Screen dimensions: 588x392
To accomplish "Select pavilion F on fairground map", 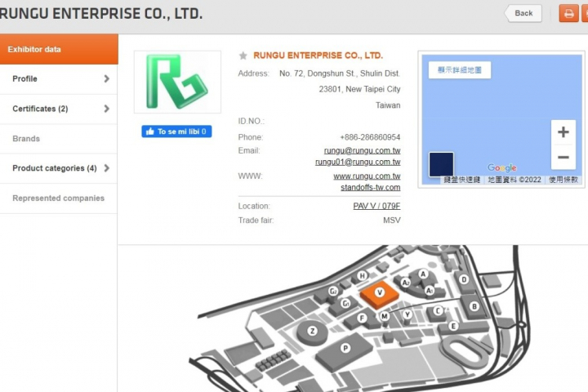I will point(362,318).
